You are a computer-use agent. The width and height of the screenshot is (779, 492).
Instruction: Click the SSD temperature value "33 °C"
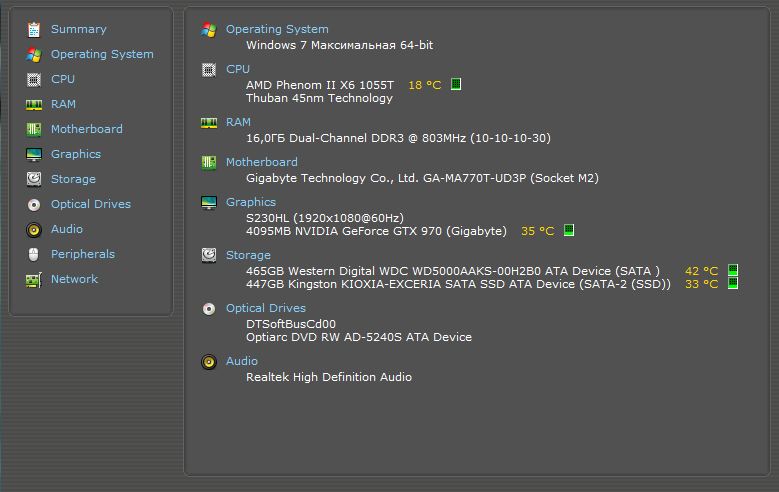701,284
